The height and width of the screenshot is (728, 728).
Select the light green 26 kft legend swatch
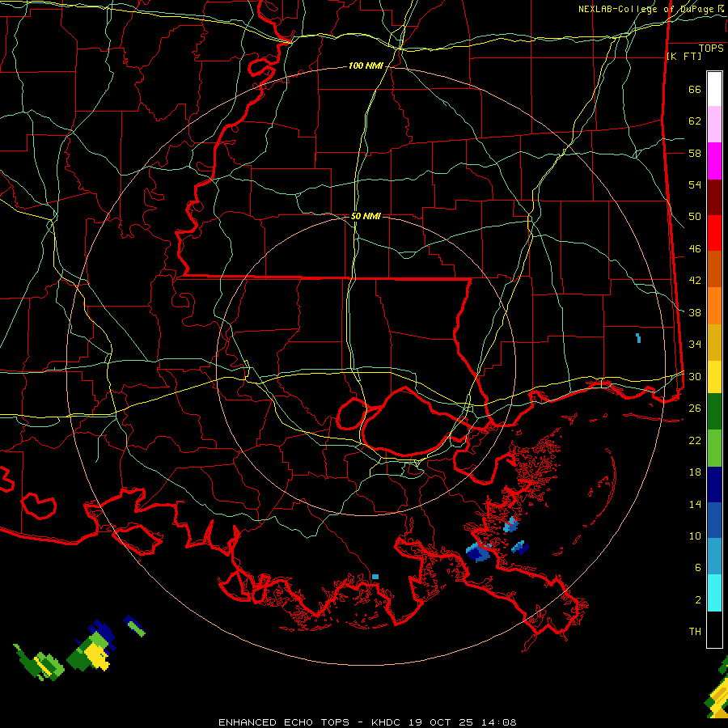point(714,448)
